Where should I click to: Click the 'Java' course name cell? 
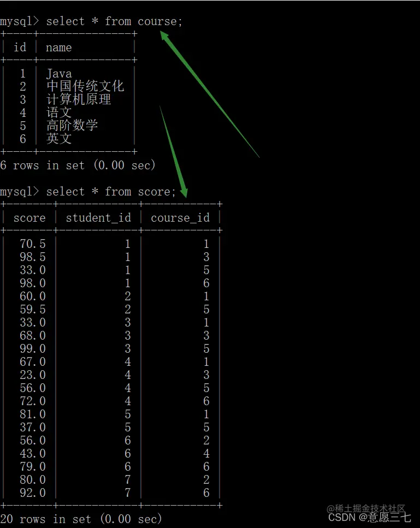click(59, 73)
